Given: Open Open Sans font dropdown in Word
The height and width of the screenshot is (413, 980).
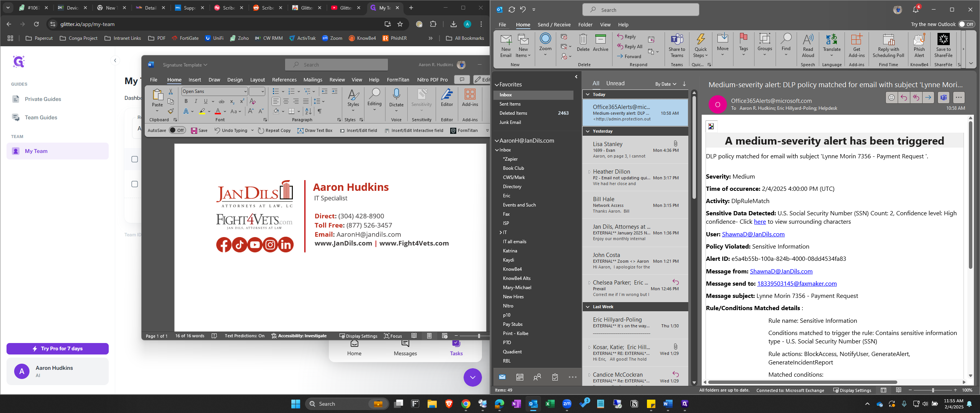Looking at the screenshot, I should pyautogui.click(x=245, y=91).
